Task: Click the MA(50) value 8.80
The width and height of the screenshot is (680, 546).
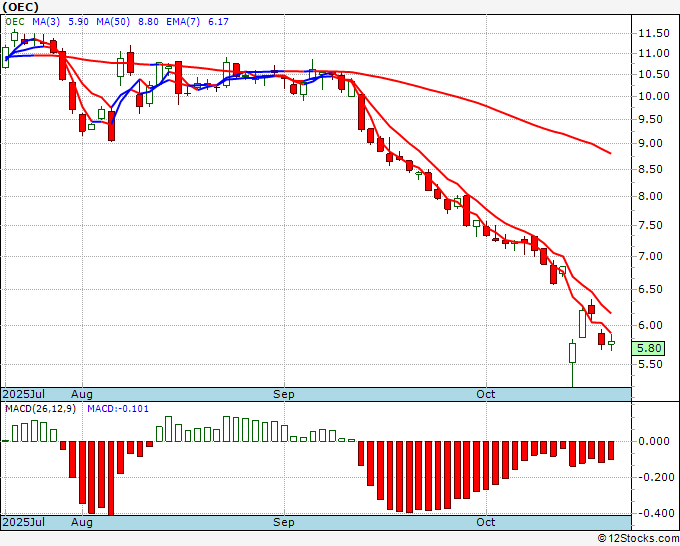Action: click(148, 22)
